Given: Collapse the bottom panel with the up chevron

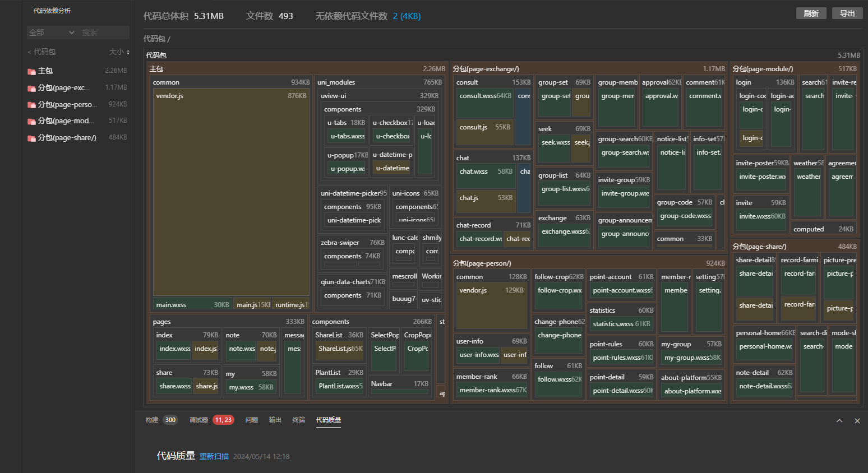Looking at the screenshot, I should click(839, 421).
